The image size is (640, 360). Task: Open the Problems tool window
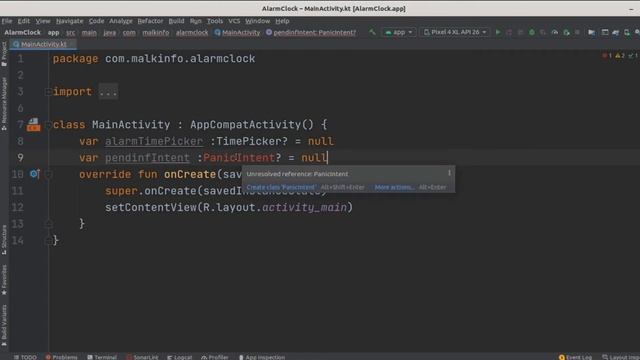61,357
